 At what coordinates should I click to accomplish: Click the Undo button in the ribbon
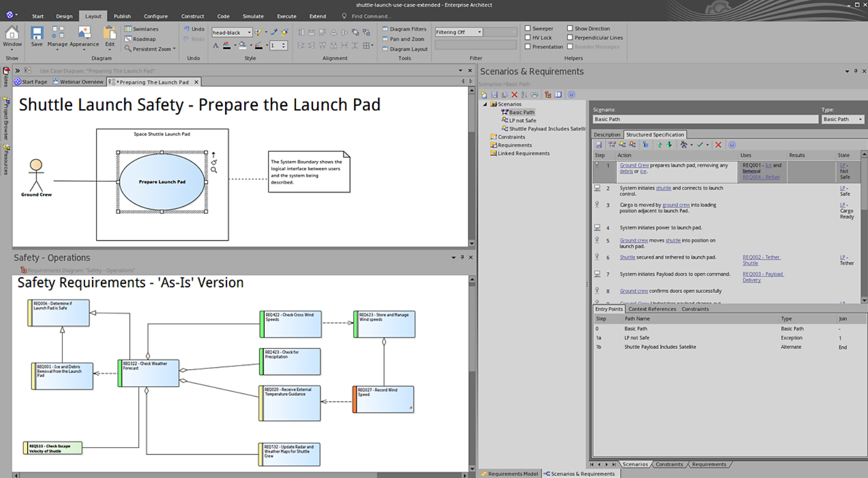(194, 29)
